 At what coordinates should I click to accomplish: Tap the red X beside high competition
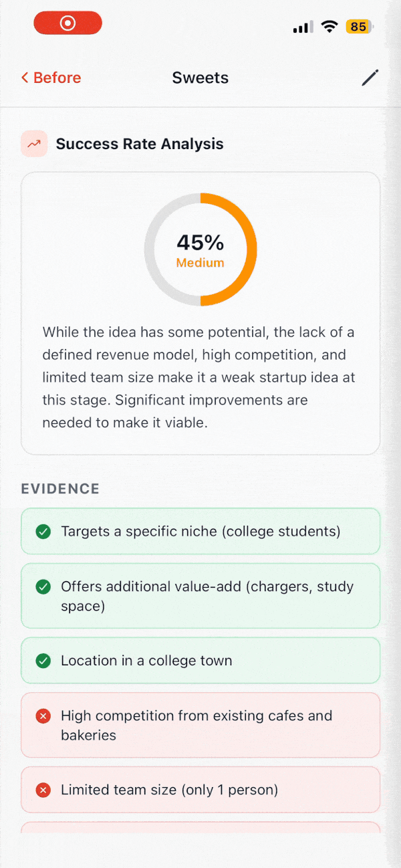[43, 716]
